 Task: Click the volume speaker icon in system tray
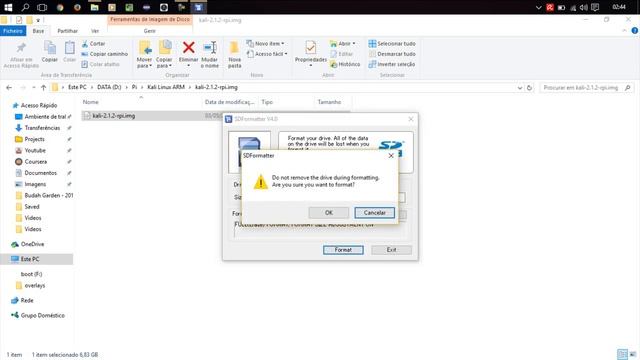[584, 7]
